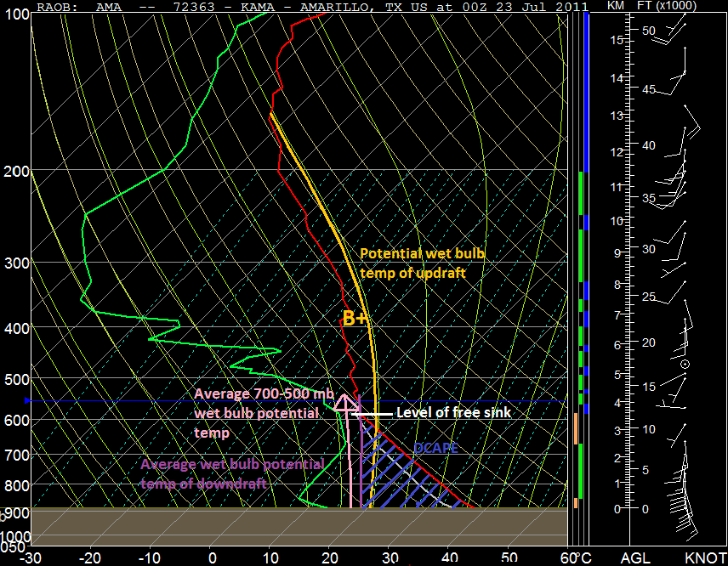Click the orange inversion bar near 3 km
728x566 pixels.
click(576, 431)
